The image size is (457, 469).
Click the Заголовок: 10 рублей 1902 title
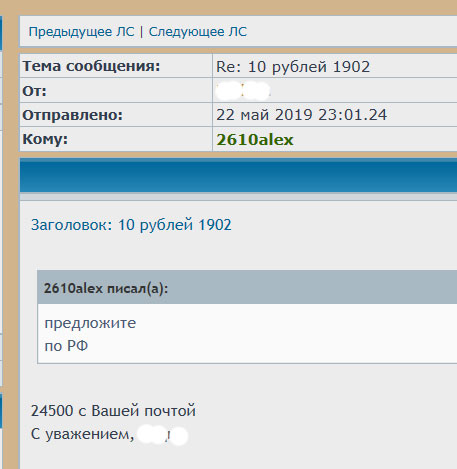(x=131, y=225)
